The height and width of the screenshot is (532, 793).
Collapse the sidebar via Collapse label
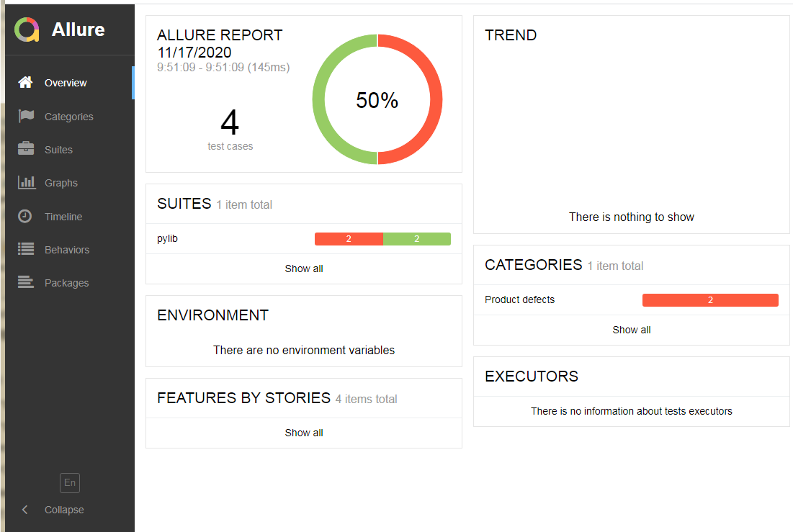(64, 510)
